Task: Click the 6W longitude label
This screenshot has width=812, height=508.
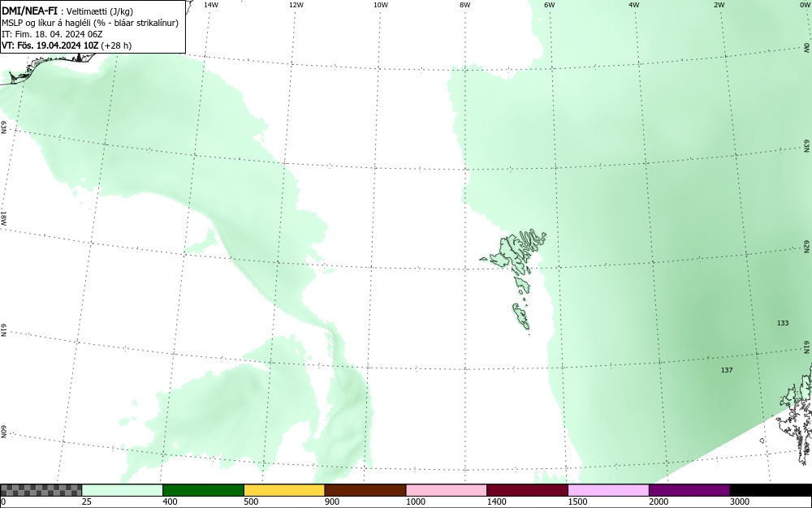Action: (550, 5)
